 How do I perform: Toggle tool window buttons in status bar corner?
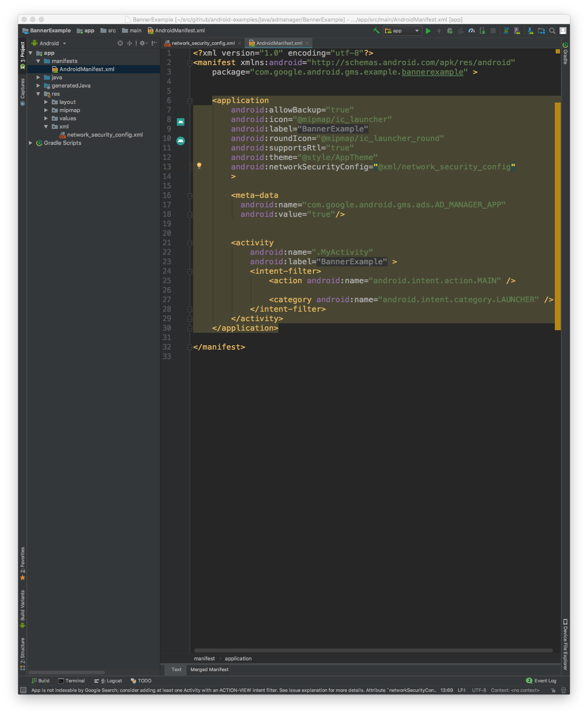[23, 690]
